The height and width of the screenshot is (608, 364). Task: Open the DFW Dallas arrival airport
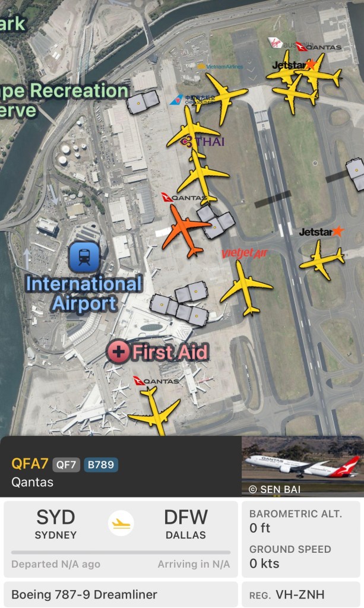tap(186, 524)
